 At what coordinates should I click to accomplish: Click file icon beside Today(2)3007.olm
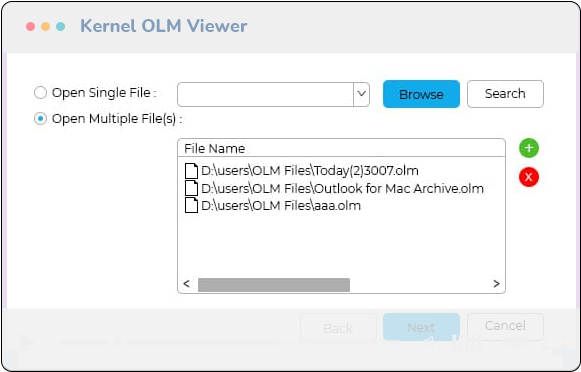[191, 171]
